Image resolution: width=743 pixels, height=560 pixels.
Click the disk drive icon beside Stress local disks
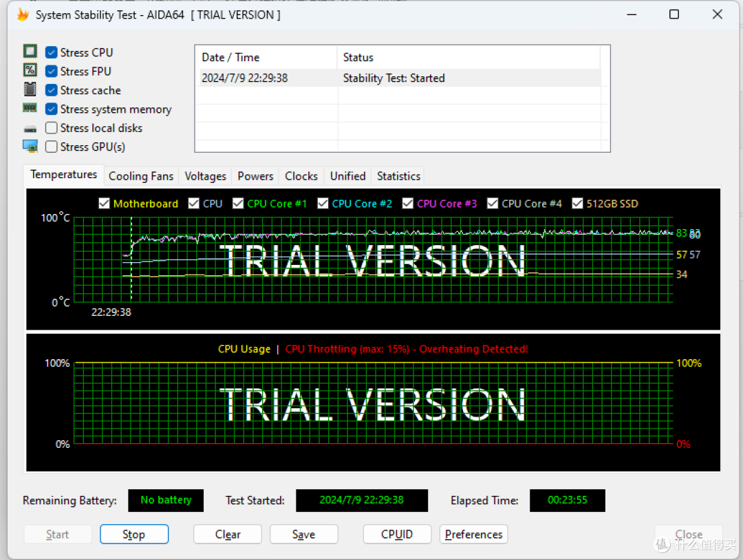point(30,129)
